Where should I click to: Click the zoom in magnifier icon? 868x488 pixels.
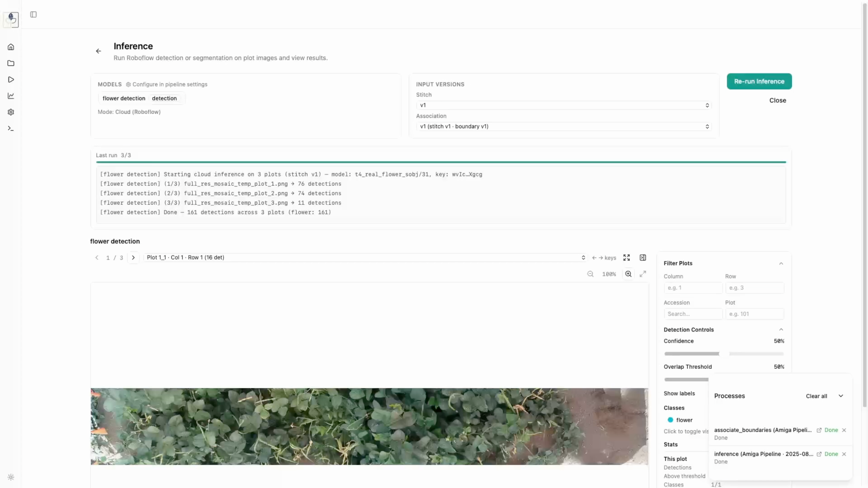tap(628, 274)
